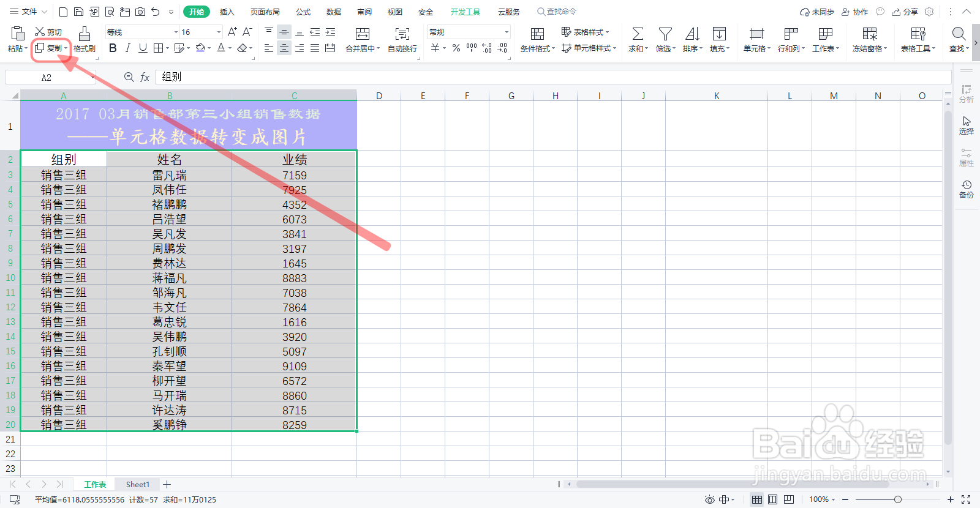Viewport: 980px width, 508px height.
Task: Open the Analysis (分析) sidebar panel
Action: pyautogui.click(x=967, y=94)
